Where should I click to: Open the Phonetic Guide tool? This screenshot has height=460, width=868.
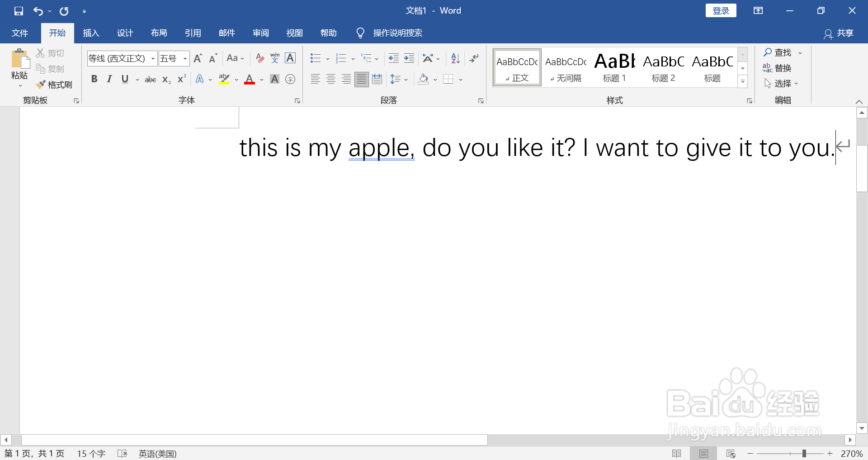coord(275,58)
